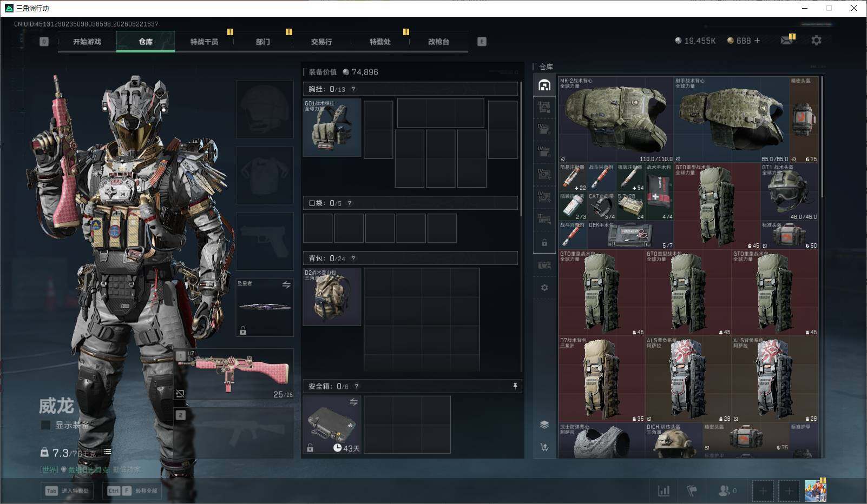Open the event thumbnail at bottom right
The width and height of the screenshot is (867, 504).
click(816, 490)
